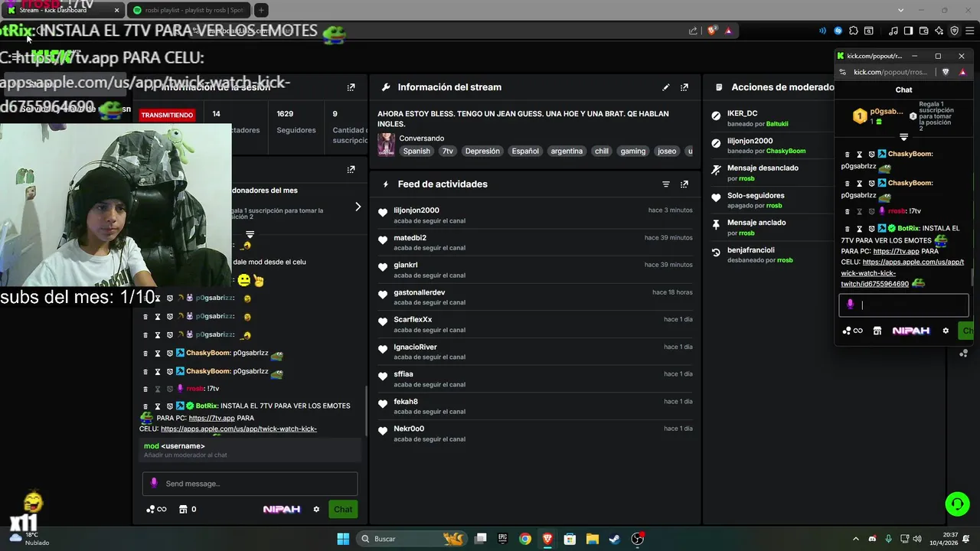Switch to Stream - Kick Dashboard tab
This screenshot has width=980, height=551.
tap(63, 10)
